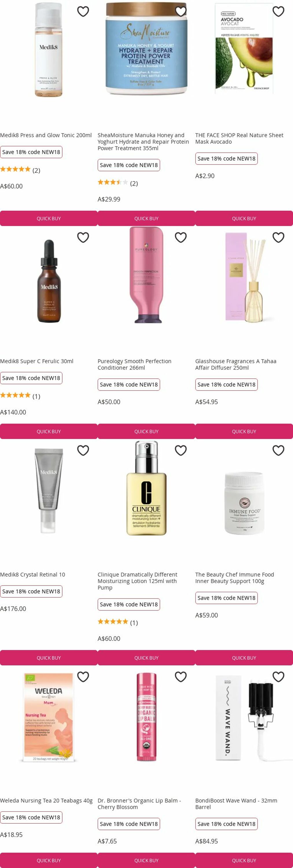Quick buy Medik8 Press and Glow Tonic

pos(49,218)
